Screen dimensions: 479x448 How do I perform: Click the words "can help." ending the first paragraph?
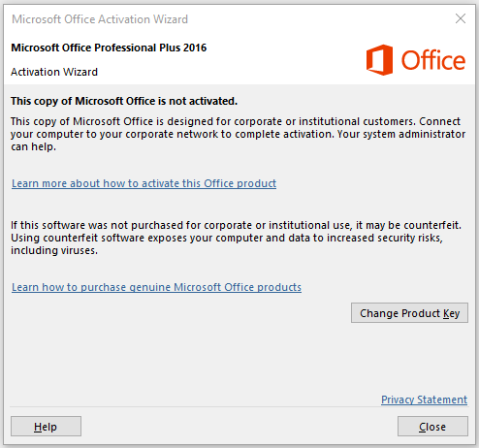coord(34,146)
